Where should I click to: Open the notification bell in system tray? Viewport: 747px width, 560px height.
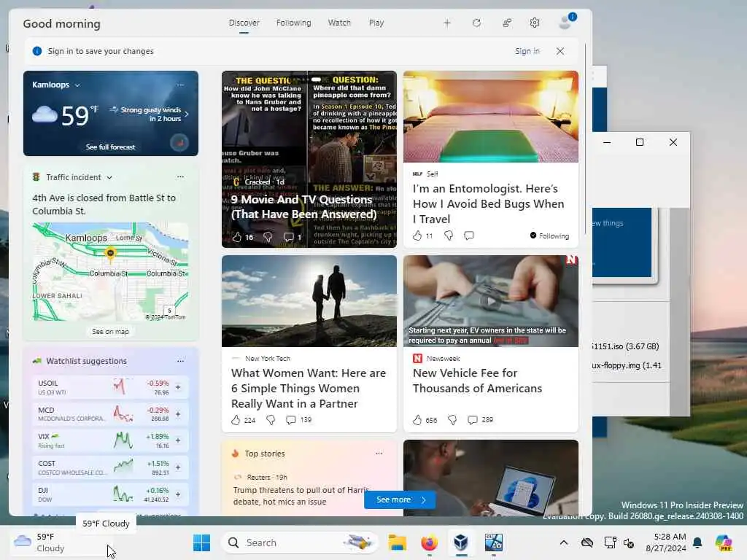point(697,542)
